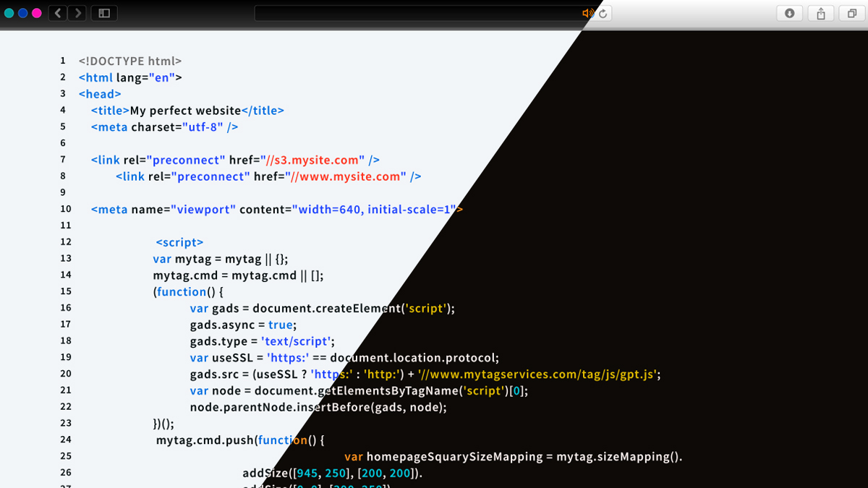Click line number 12 in the gutter
The width and height of the screenshot is (868, 488).
[66, 241]
